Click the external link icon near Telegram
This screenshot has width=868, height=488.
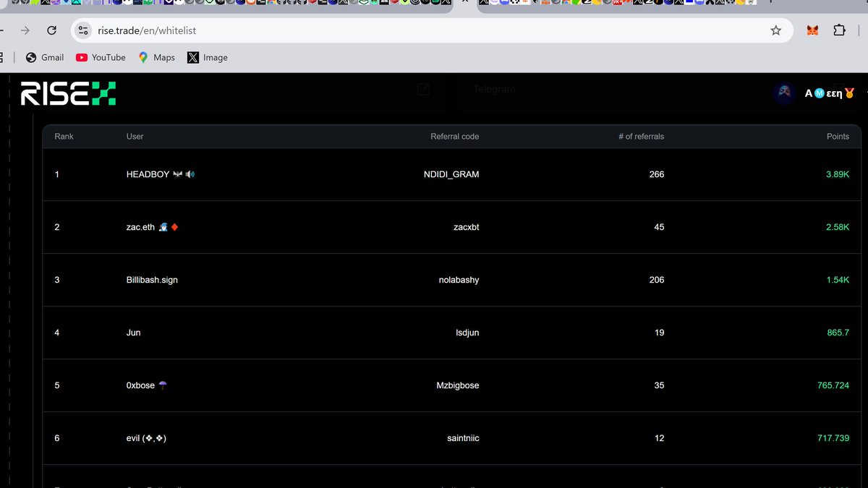(424, 90)
